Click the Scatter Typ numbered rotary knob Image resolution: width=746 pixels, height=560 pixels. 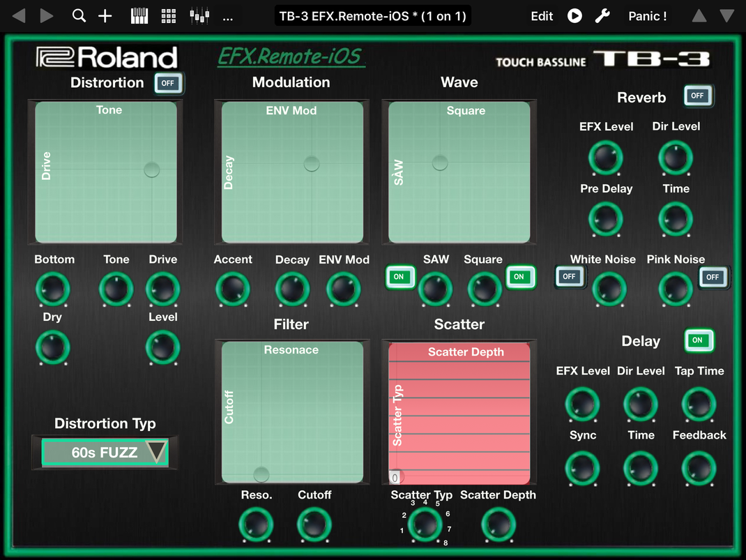tap(425, 524)
